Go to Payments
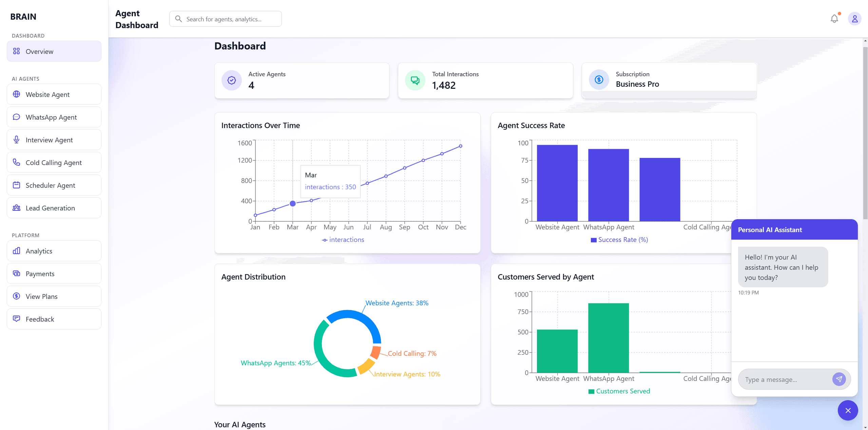 pos(54,273)
